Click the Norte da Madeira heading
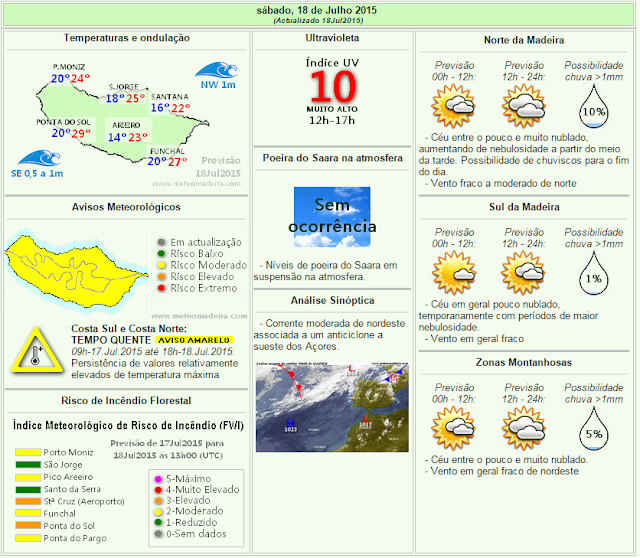This screenshot has height=558, width=640. click(524, 40)
